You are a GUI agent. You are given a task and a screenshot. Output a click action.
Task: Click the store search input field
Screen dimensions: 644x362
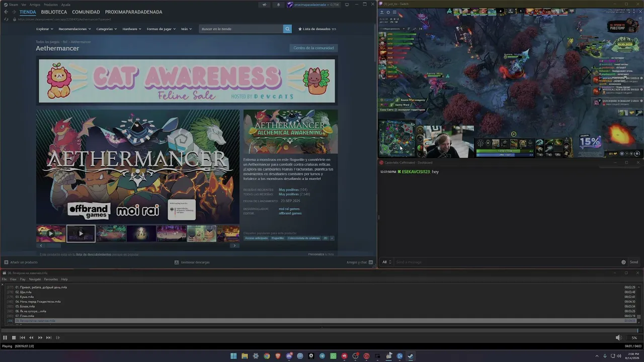pyautogui.click(x=241, y=29)
